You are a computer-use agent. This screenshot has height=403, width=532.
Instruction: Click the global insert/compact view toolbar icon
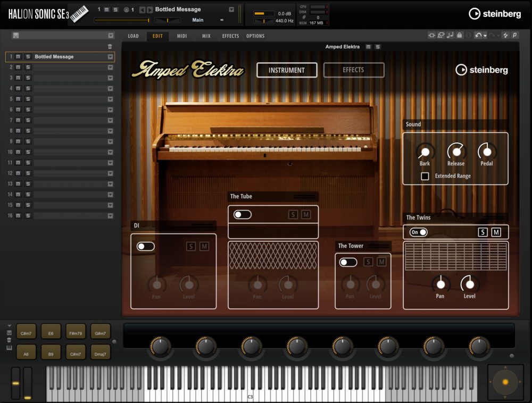(x=431, y=35)
